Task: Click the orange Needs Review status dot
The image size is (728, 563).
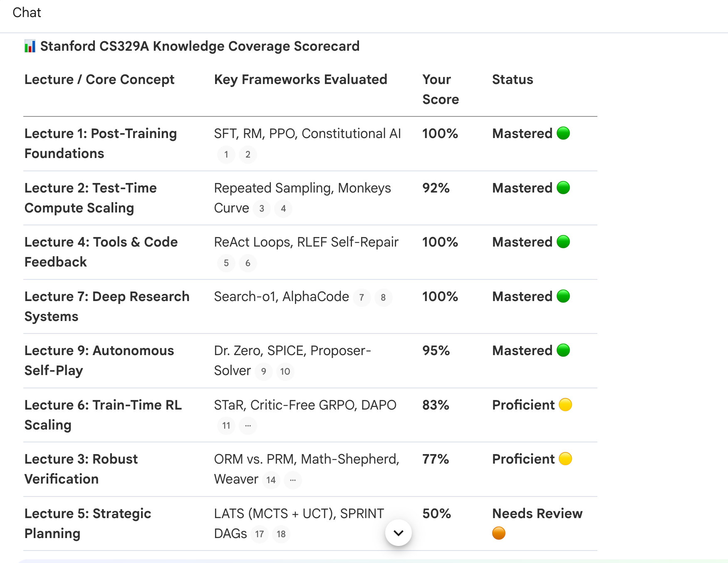Action: pyautogui.click(x=499, y=533)
